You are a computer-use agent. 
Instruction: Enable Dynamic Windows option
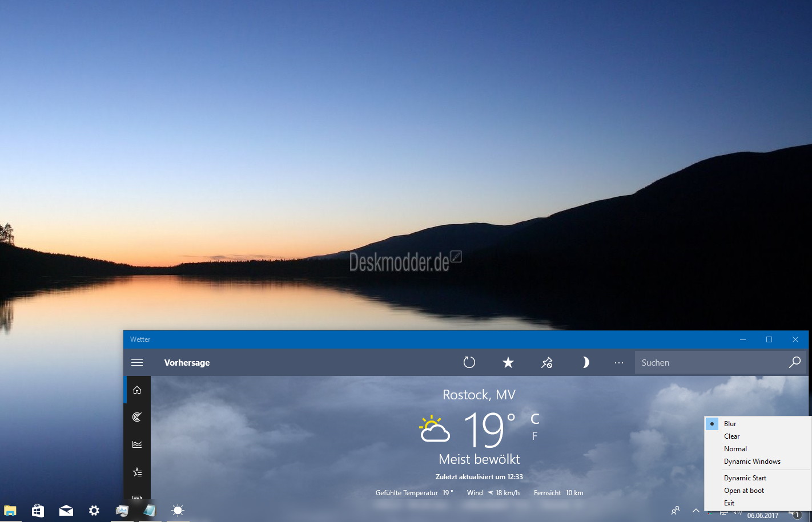(x=758, y=461)
